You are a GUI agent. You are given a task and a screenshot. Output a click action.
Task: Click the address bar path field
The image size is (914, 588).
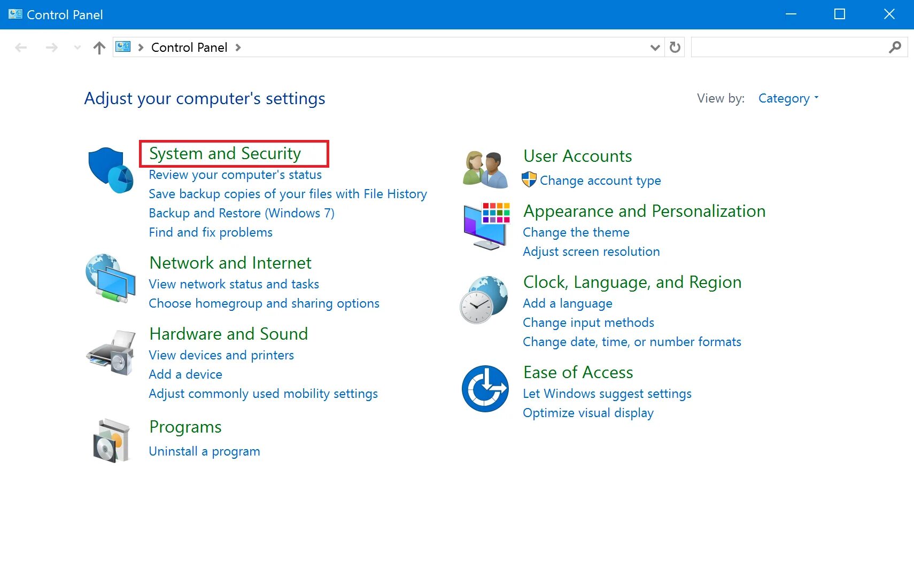[x=389, y=48]
